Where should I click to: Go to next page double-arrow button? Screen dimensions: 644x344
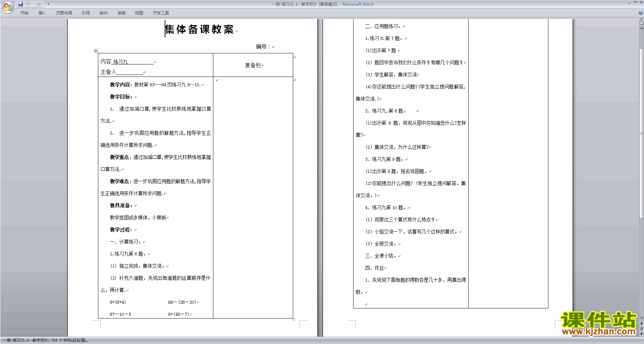coord(642,333)
